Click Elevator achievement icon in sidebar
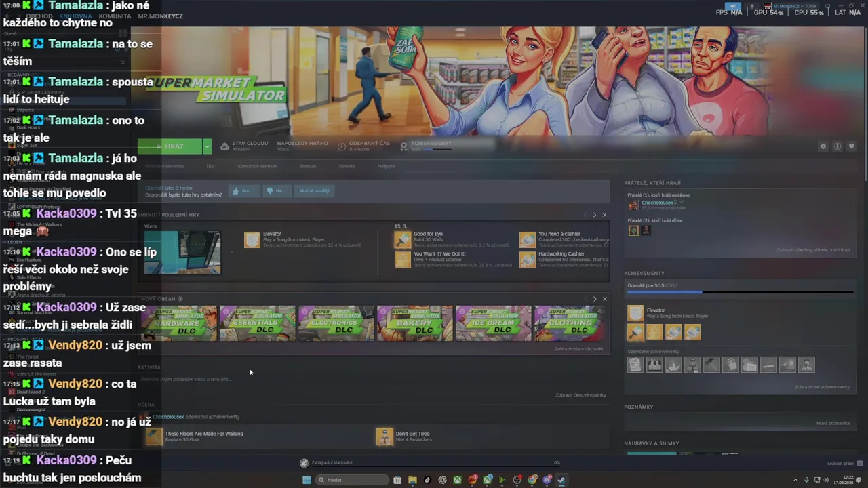 [x=635, y=313]
